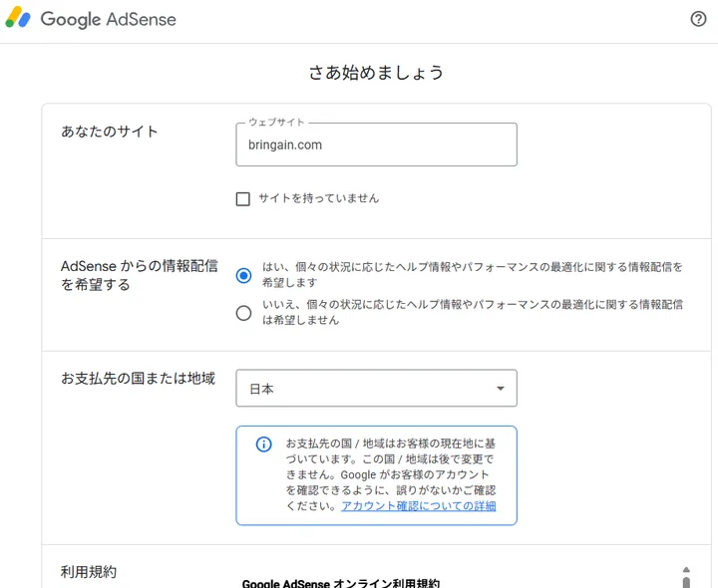Click the さあ始めましょう heading
Image resolution: width=718 pixels, height=588 pixels.
pos(376,73)
